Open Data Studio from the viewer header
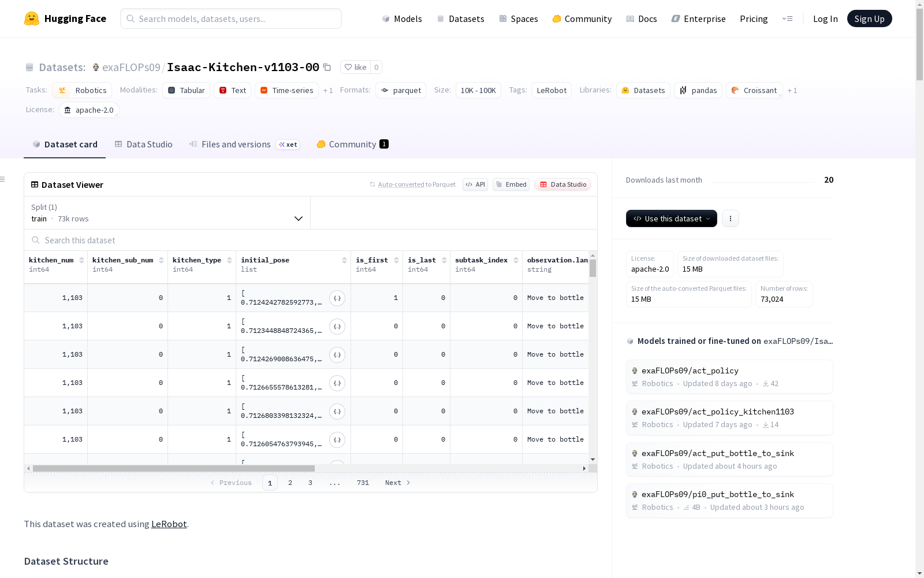Viewport: 924px width, 578px height. click(562, 184)
